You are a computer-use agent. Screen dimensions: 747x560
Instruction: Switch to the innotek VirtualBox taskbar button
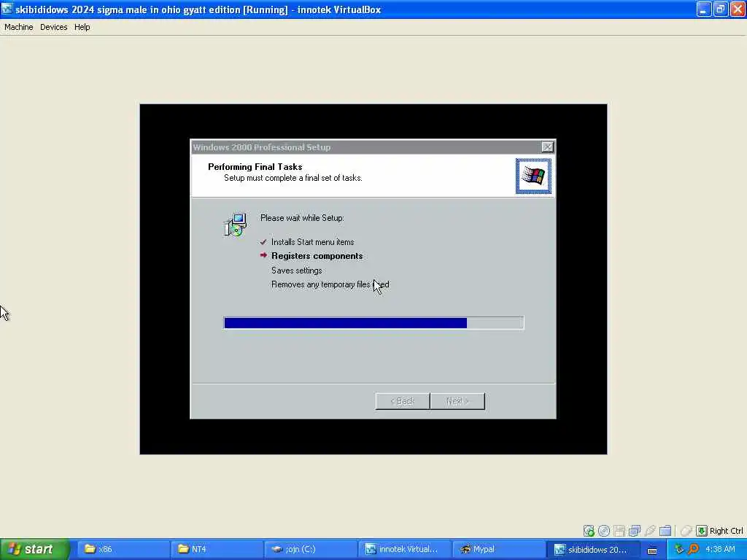click(403, 549)
